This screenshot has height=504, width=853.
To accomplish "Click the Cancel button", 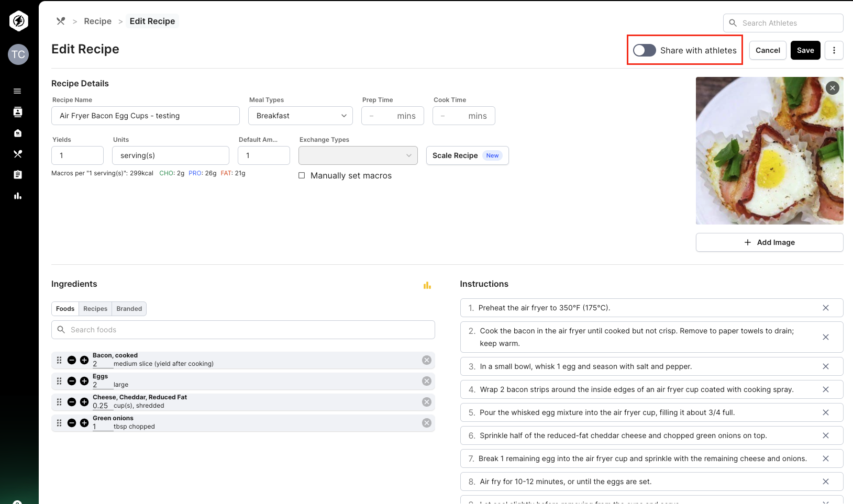I will point(768,50).
